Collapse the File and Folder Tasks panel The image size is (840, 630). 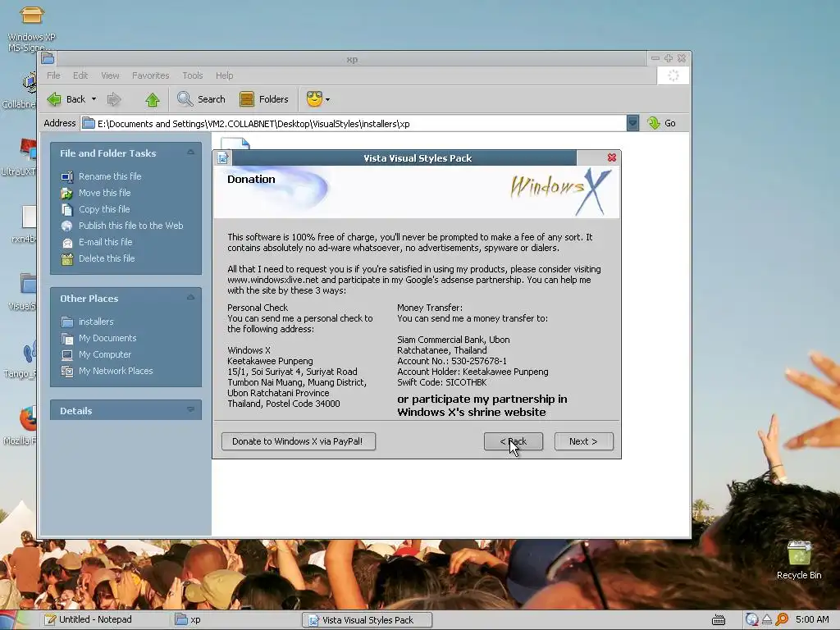pyautogui.click(x=190, y=153)
